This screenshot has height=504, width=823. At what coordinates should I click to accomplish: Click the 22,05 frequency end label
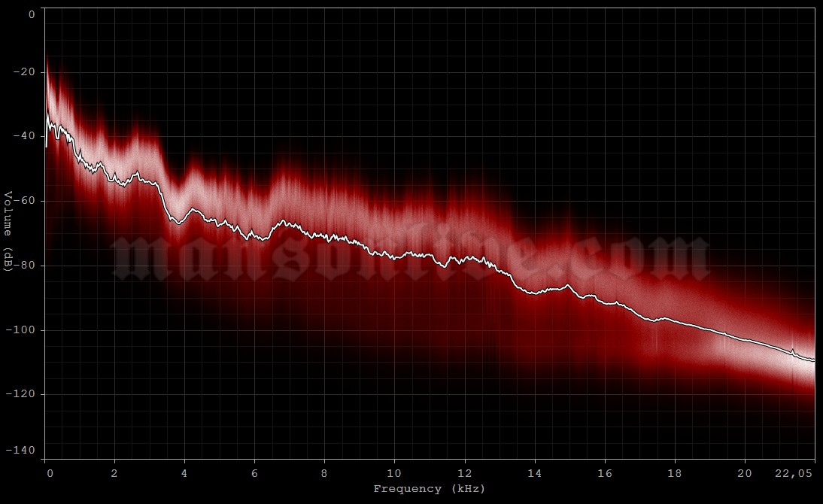[794, 474]
